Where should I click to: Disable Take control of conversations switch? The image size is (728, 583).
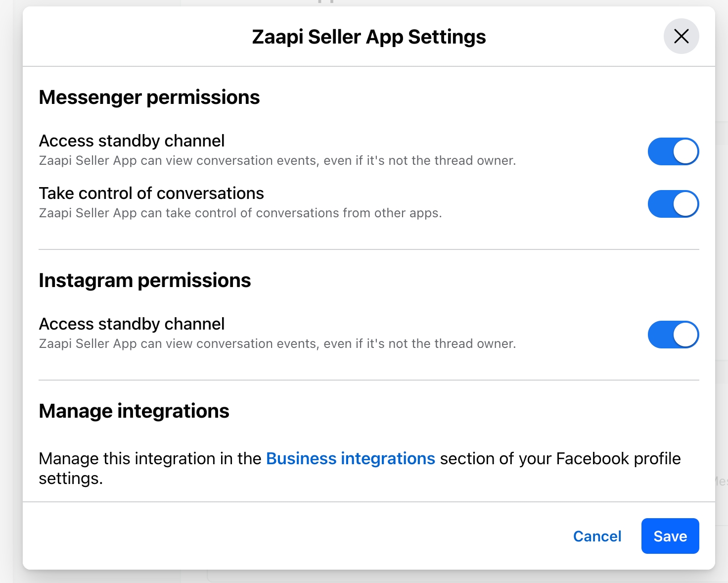click(x=673, y=204)
